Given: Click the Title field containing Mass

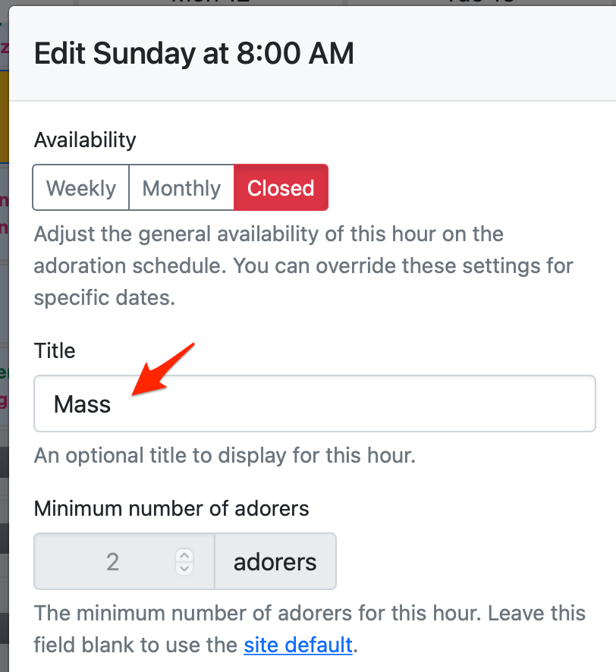Looking at the screenshot, I should coord(314,404).
